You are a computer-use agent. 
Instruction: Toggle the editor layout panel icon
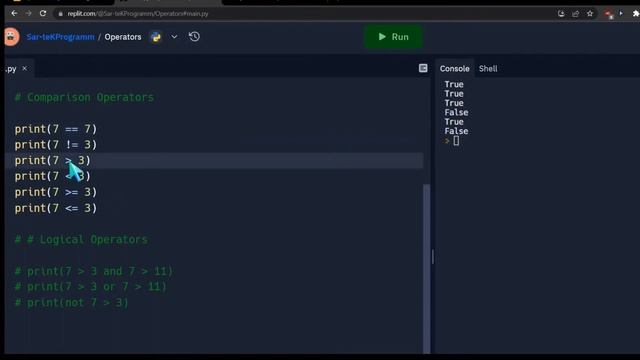coord(423,68)
